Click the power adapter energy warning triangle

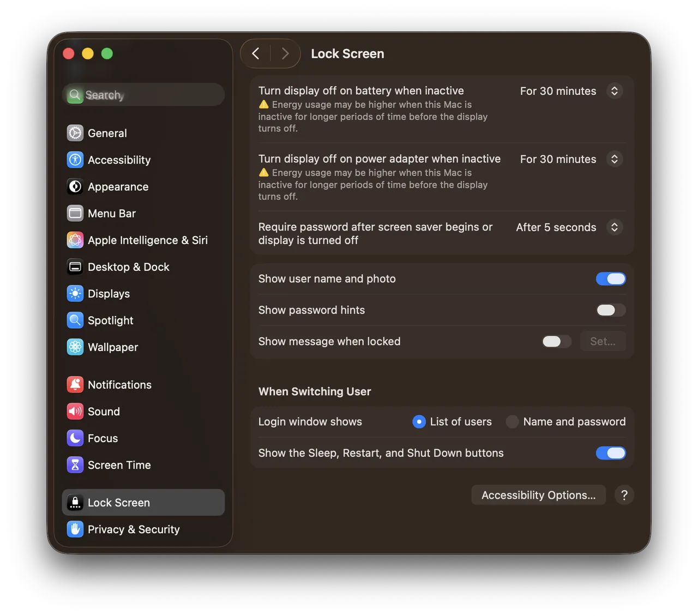[x=264, y=172]
